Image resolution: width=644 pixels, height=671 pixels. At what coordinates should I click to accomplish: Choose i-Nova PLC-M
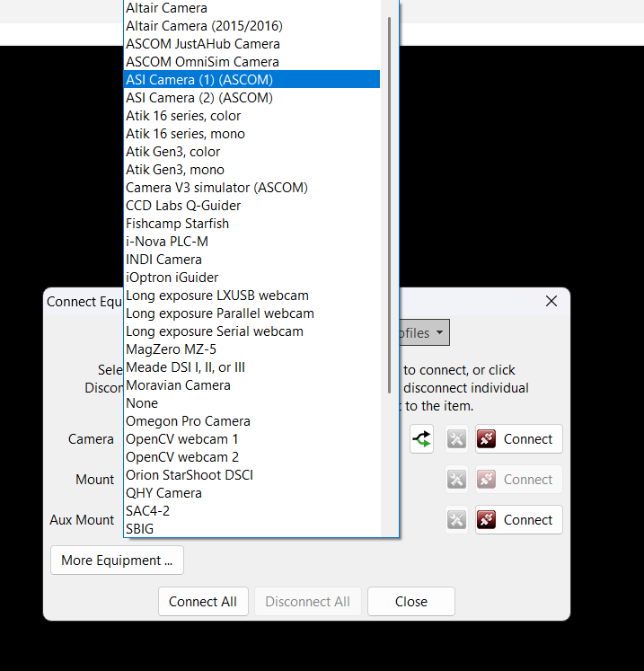(251, 242)
